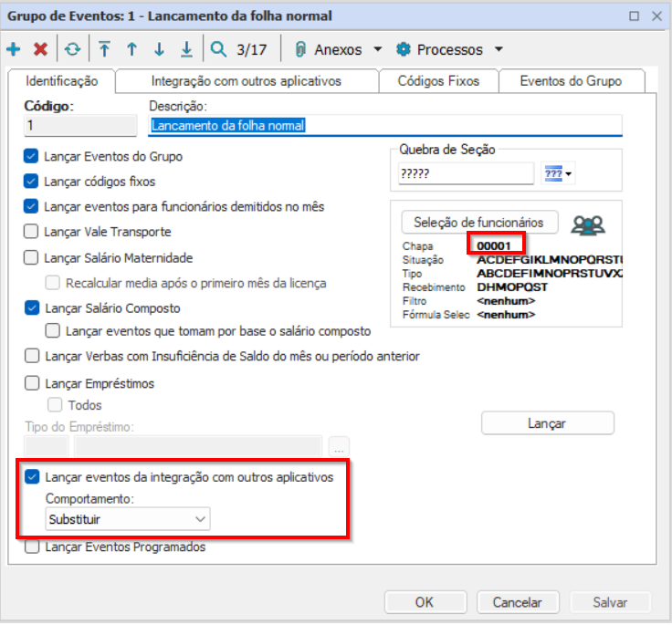This screenshot has height=625, width=672.
Task: Go to first record arrow icon
Action: (x=104, y=49)
